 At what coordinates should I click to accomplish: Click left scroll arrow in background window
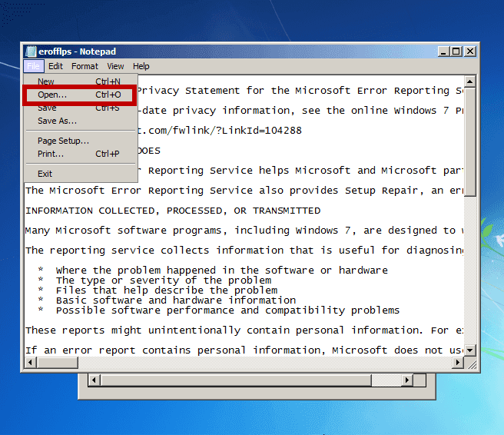click(x=94, y=380)
